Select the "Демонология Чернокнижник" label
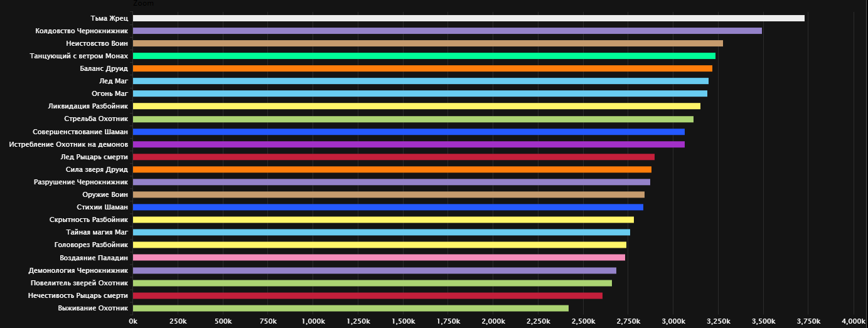Image resolution: width=868 pixels, height=328 pixels. click(78, 270)
